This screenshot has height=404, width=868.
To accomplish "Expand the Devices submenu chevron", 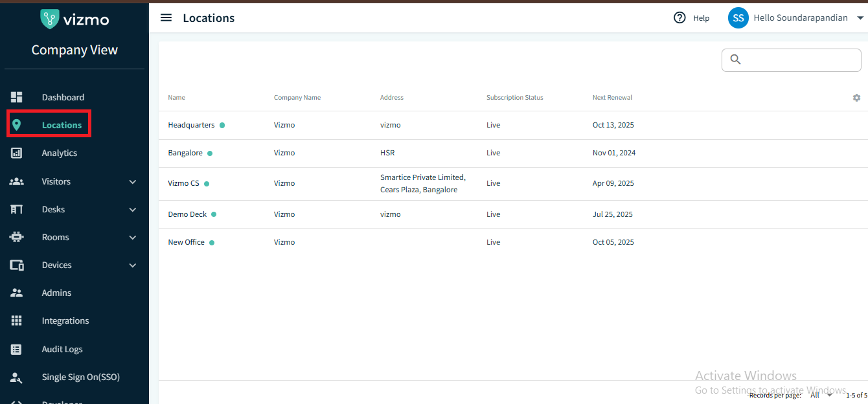I will coord(133,265).
